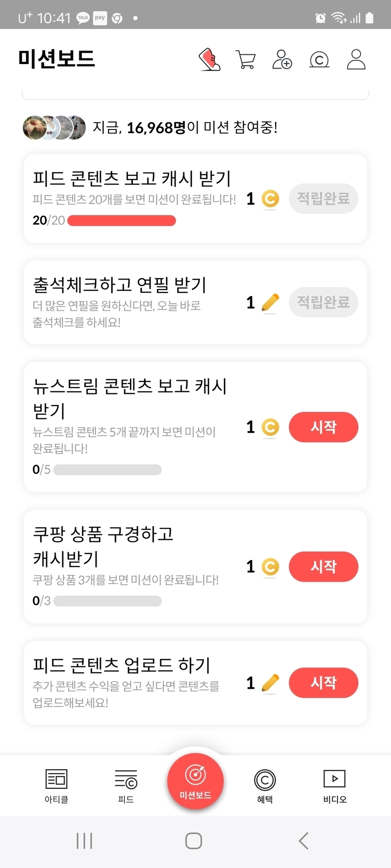Screen dimensions: 391x868
Task: Tap the Android recent apps button
Action: pyautogui.click(x=84, y=841)
